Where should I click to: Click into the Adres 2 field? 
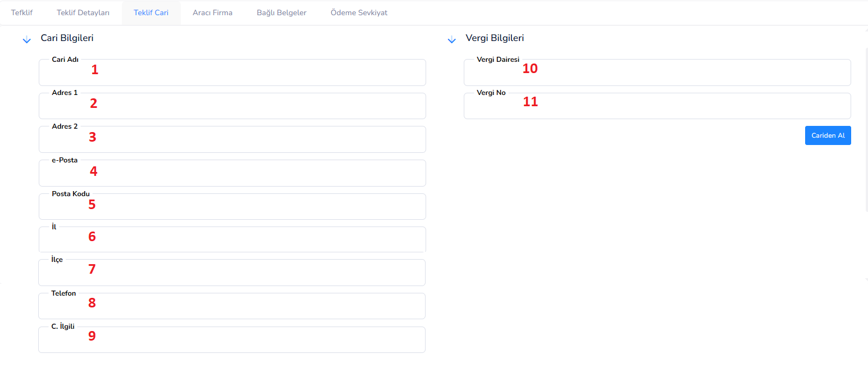click(x=232, y=140)
